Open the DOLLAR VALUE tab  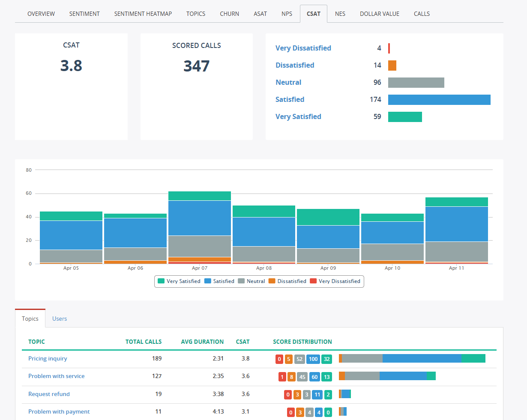379,13
